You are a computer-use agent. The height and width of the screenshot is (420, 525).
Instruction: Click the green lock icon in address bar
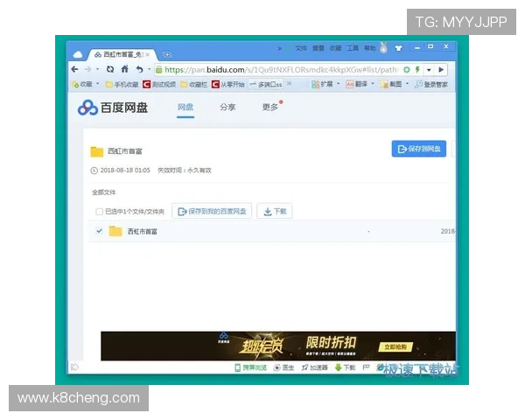pyautogui.click(x=159, y=70)
